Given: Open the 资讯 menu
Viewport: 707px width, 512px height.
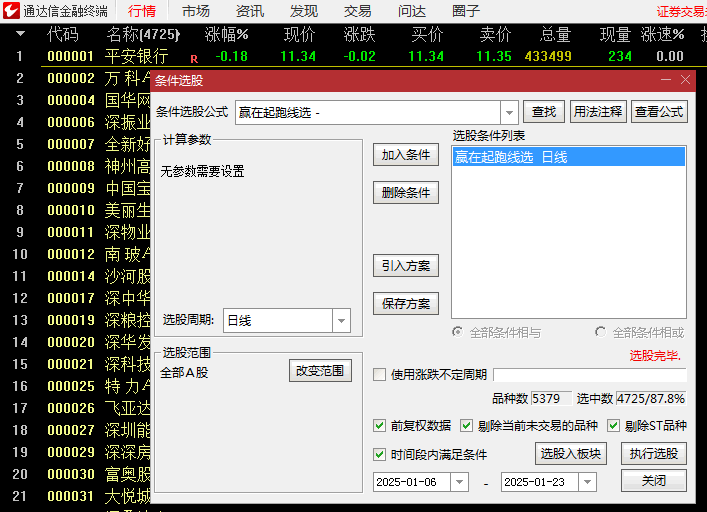Looking at the screenshot, I should coord(250,11).
